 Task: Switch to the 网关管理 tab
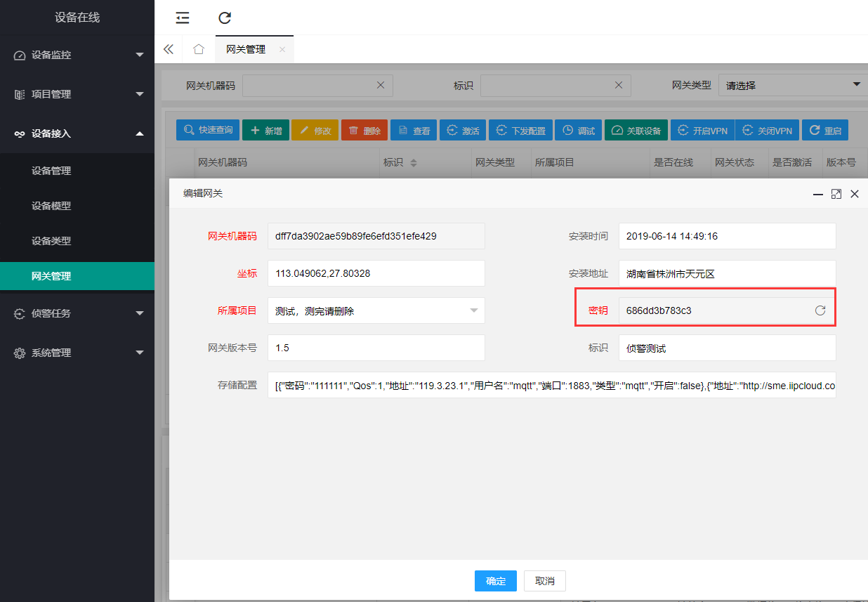coord(246,49)
